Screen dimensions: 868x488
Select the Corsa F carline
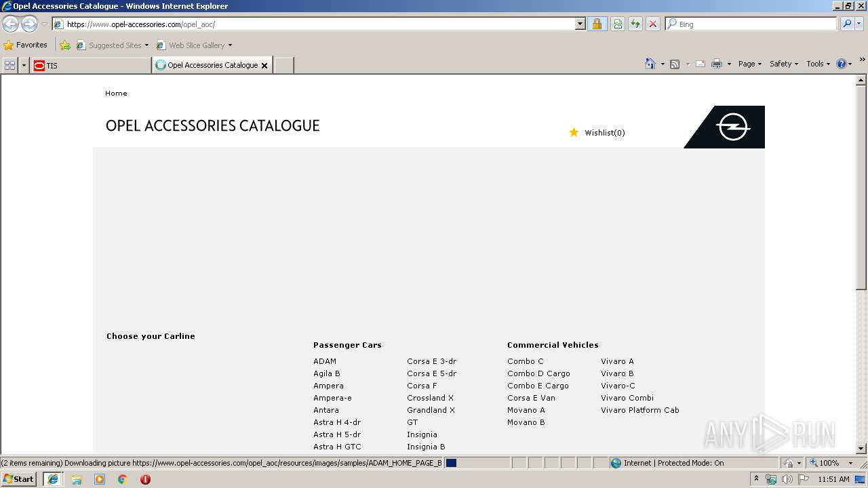(422, 386)
